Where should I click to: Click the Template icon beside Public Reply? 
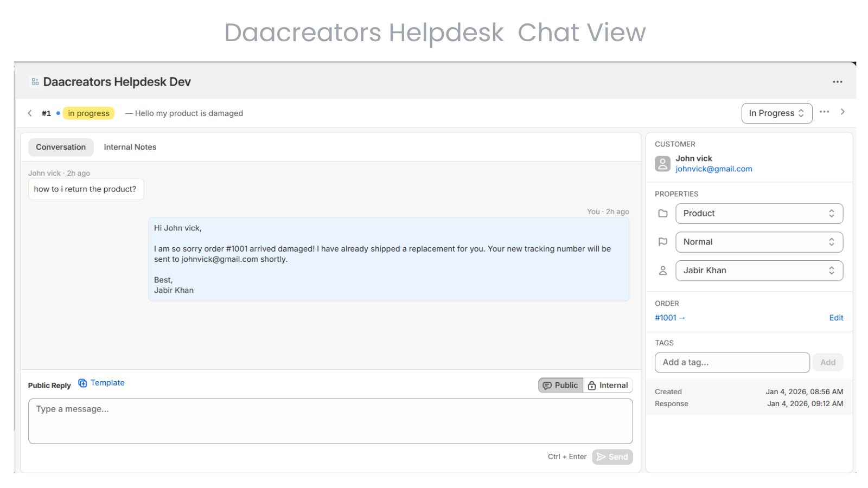click(82, 383)
